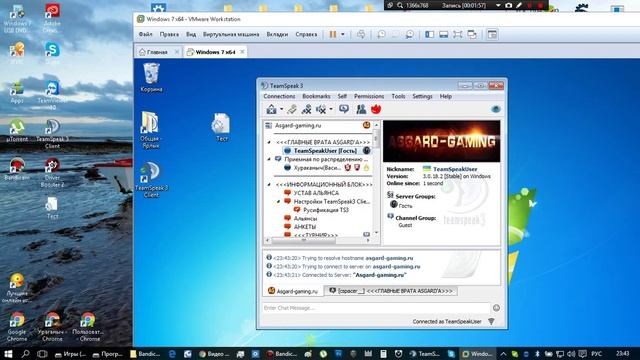Select the Хураканыч user row
This screenshot has width=640, height=360.
coord(326,168)
